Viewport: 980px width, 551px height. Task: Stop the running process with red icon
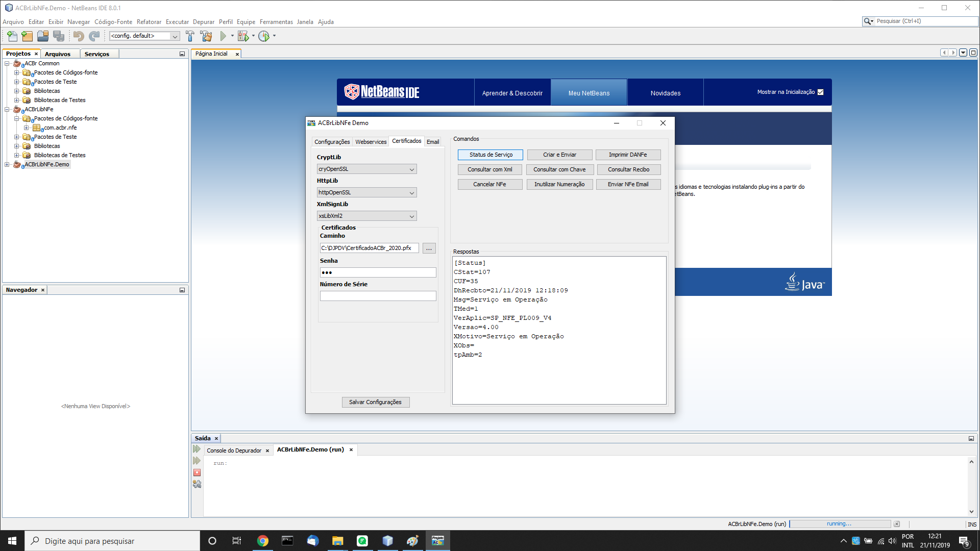pos(197,472)
